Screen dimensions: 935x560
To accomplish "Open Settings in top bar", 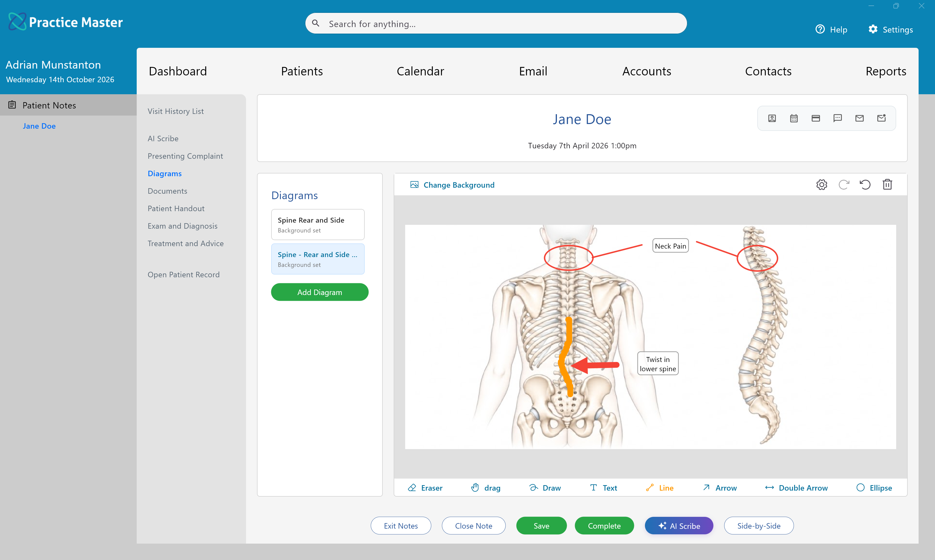I will point(890,30).
